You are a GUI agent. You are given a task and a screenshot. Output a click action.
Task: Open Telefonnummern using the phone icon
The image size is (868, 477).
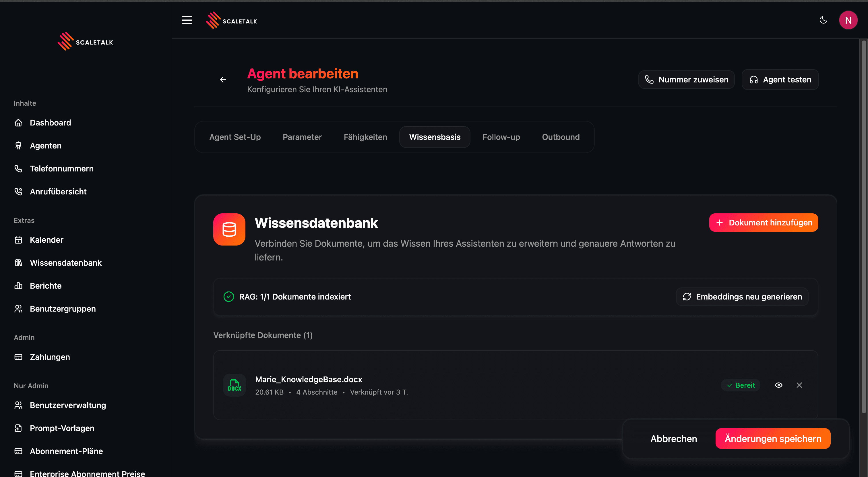point(19,168)
